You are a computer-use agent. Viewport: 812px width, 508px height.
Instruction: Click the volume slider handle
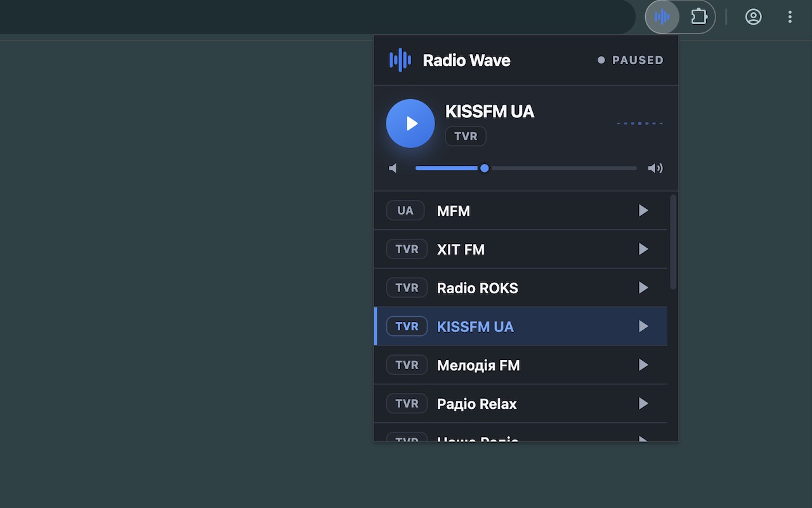(485, 168)
